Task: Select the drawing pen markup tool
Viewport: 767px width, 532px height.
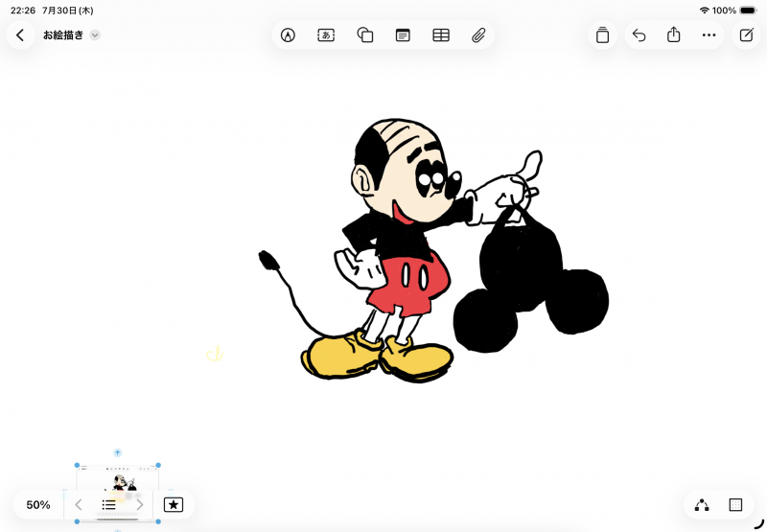Action: (289, 35)
